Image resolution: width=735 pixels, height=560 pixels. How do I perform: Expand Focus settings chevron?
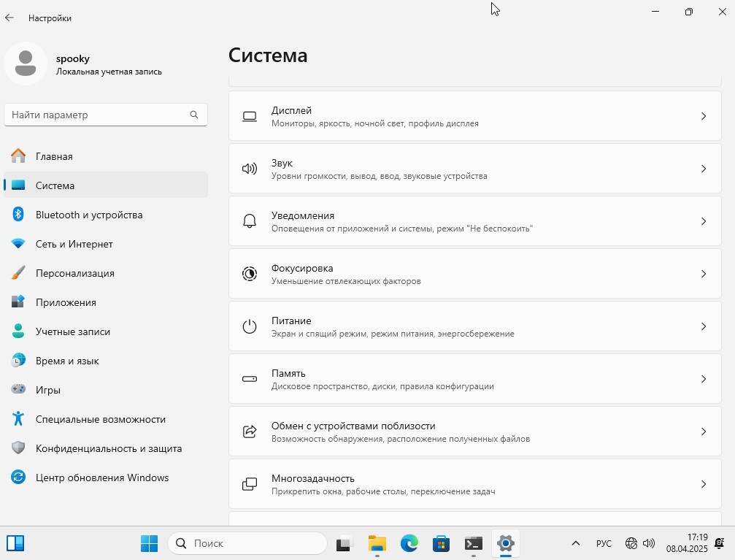pos(703,274)
